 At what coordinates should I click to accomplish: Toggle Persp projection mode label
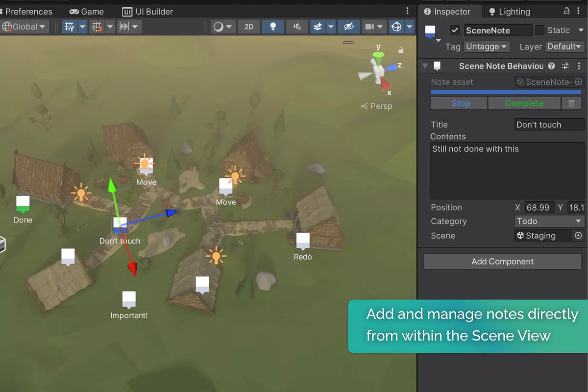coord(377,106)
